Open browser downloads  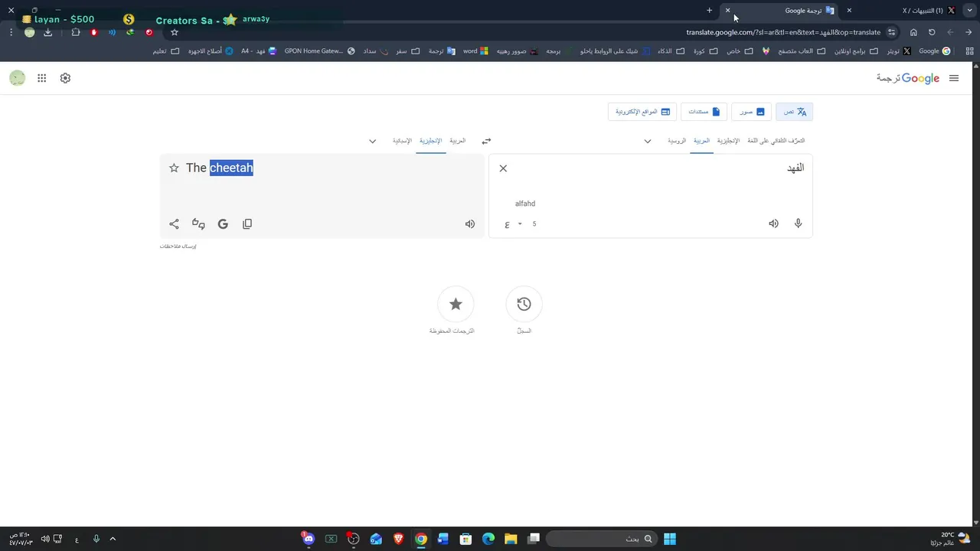[48, 32]
